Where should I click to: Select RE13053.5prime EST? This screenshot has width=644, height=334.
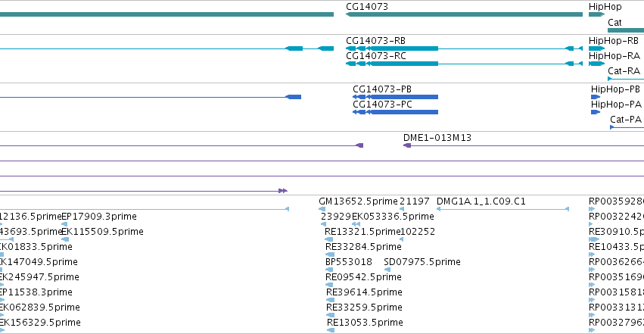331,330
